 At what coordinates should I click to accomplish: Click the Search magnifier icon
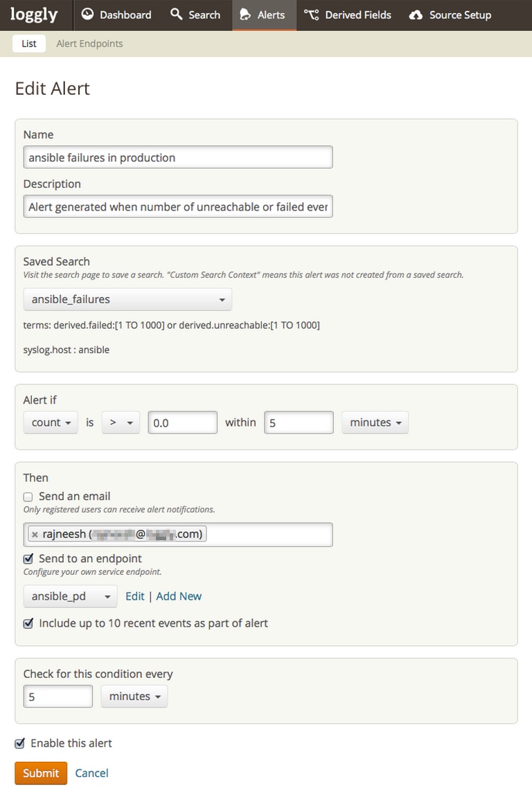pos(177,15)
